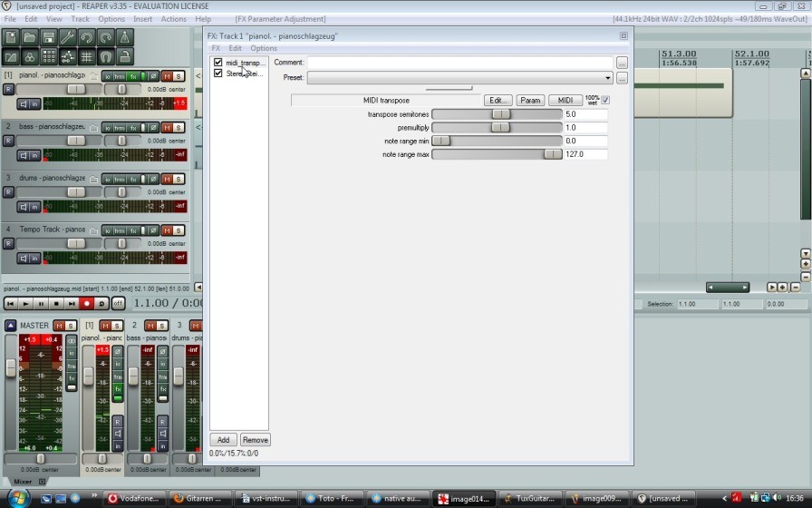Click the MIDI button beside the Param button

tap(565, 100)
